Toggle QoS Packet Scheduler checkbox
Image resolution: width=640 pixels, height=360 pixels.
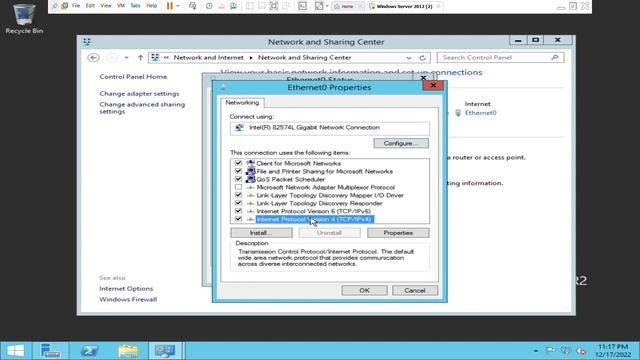238,179
